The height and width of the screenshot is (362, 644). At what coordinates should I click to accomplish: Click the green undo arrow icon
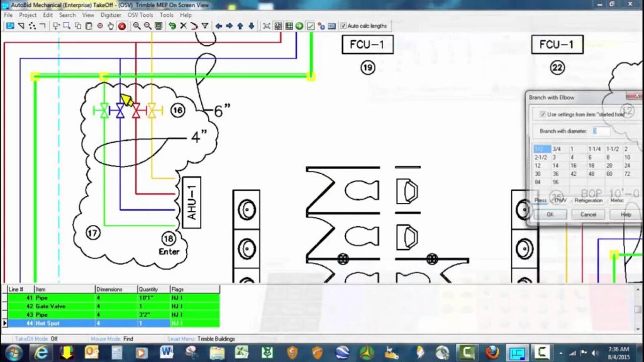click(x=172, y=26)
